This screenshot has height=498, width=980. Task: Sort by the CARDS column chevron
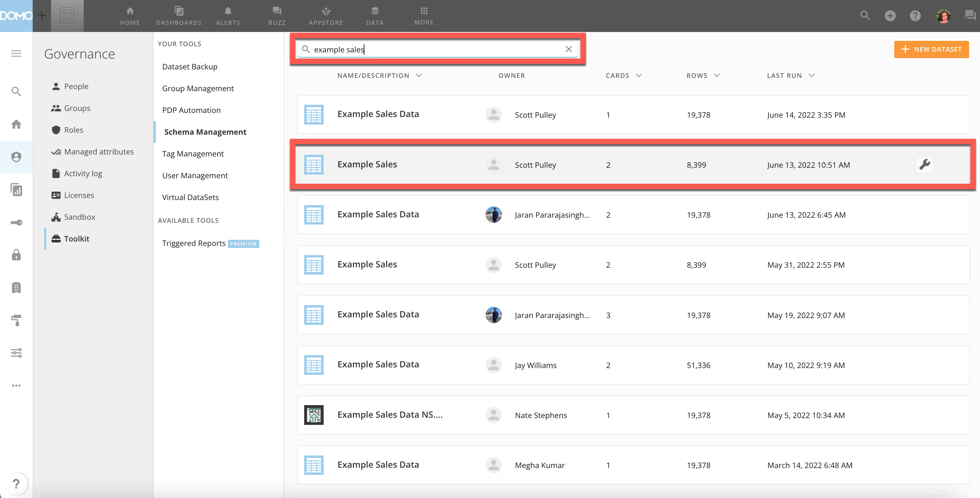coord(639,75)
